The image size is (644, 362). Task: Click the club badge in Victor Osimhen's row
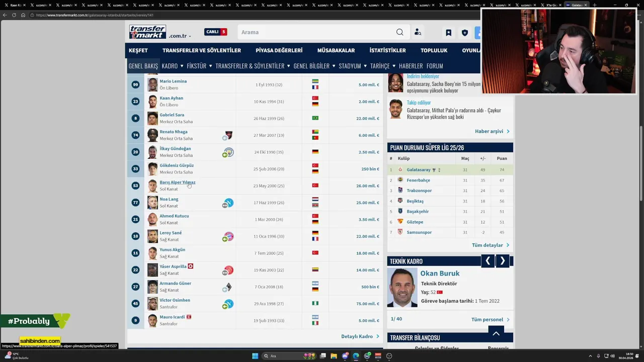pos(229,304)
